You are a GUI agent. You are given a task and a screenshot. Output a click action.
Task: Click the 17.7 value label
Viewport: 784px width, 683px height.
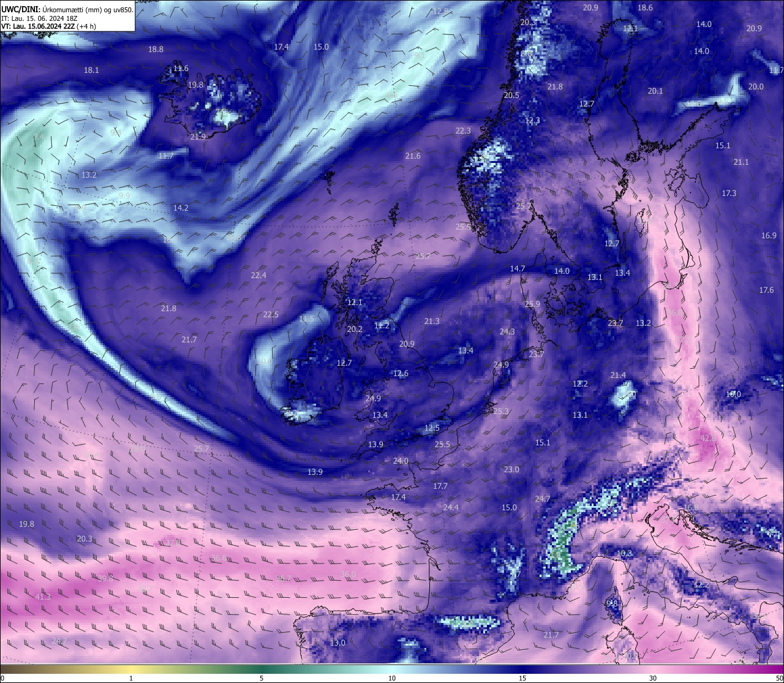[x=440, y=486]
